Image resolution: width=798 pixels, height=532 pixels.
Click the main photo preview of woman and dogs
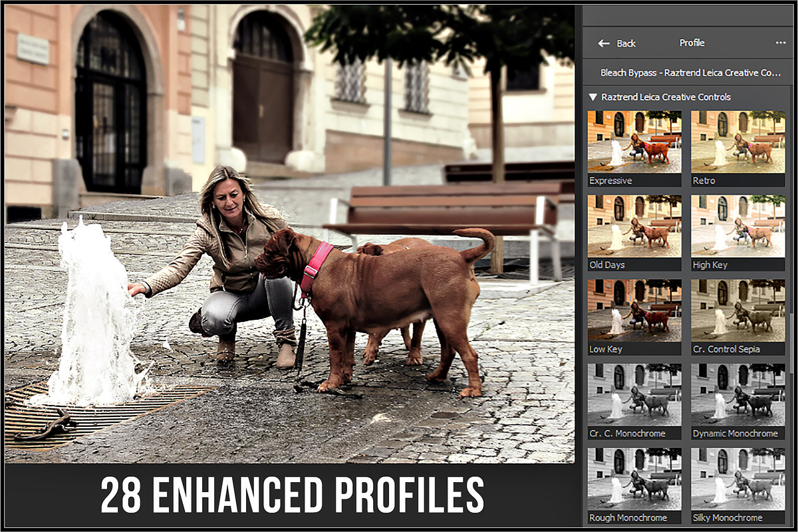click(290, 233)
